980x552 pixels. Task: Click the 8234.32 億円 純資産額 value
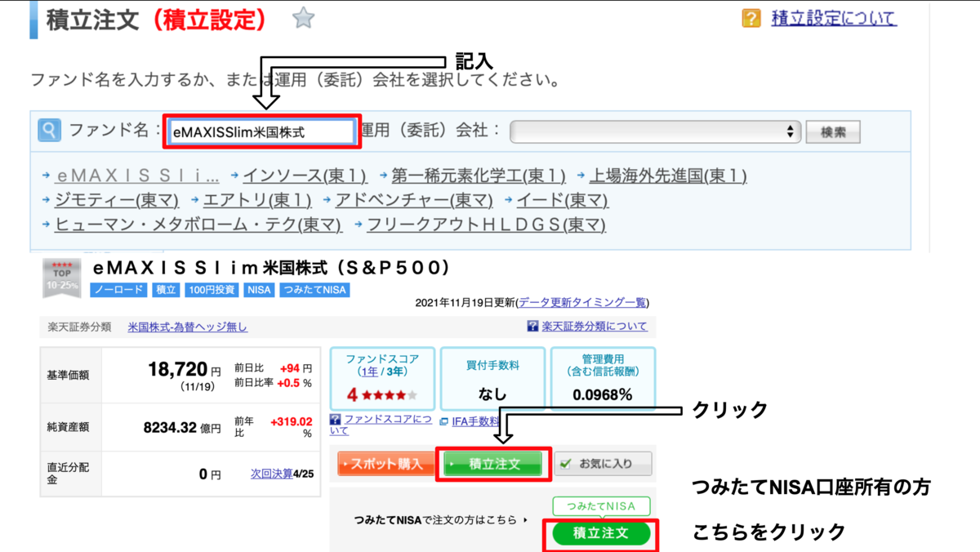(183, 427)
